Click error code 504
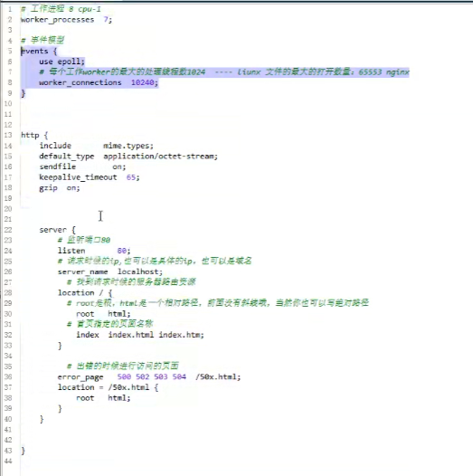This screenshot has width=473, height=476. (179, 376)
